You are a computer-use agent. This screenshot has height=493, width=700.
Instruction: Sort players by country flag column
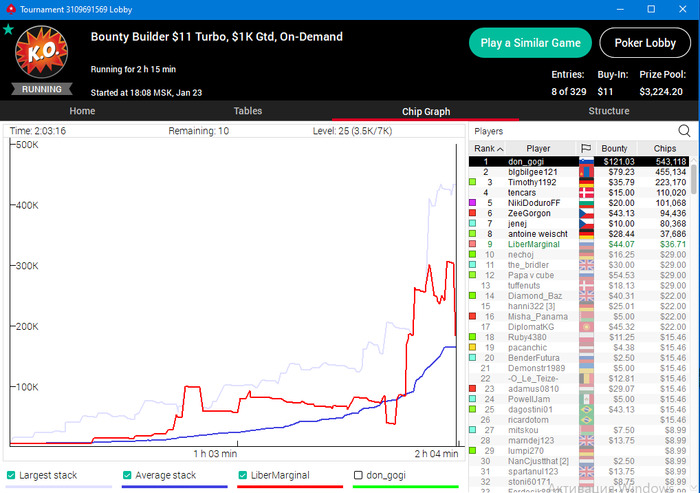coord(586,148)
